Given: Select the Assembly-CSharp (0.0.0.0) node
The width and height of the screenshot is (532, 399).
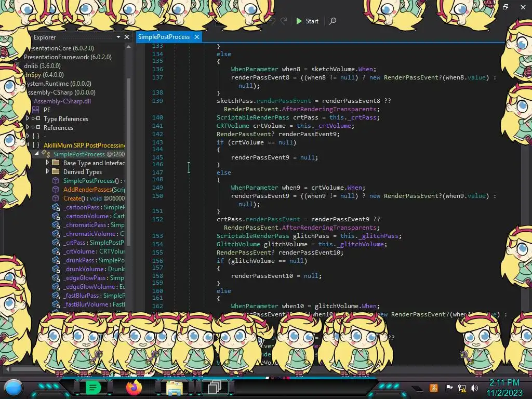Looking at the screenshot, I should 61,92.
